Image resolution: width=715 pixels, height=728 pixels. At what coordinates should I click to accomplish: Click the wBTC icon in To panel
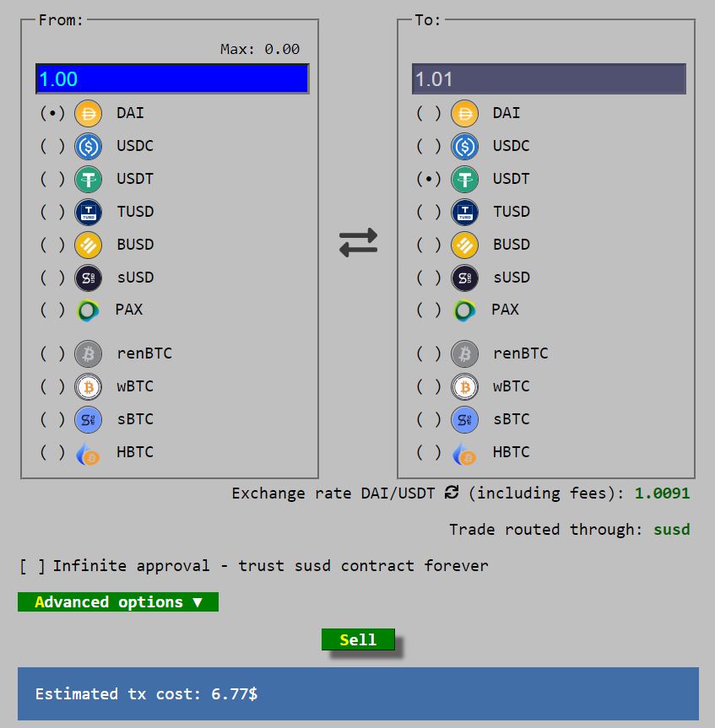coord(464,386)
